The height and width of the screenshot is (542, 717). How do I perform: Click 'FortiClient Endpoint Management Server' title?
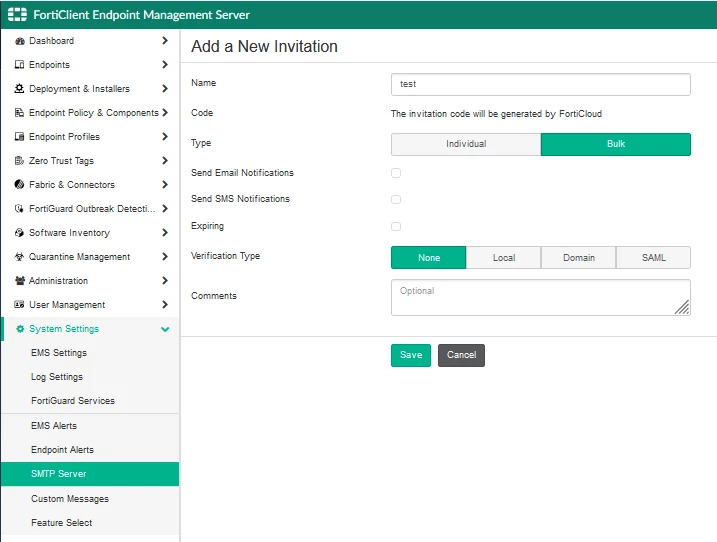(141, 15)
